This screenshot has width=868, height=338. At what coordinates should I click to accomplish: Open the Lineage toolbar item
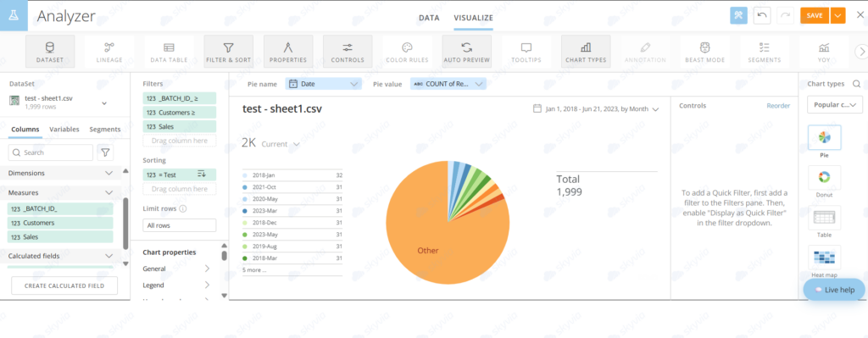[x=109, y=52]
